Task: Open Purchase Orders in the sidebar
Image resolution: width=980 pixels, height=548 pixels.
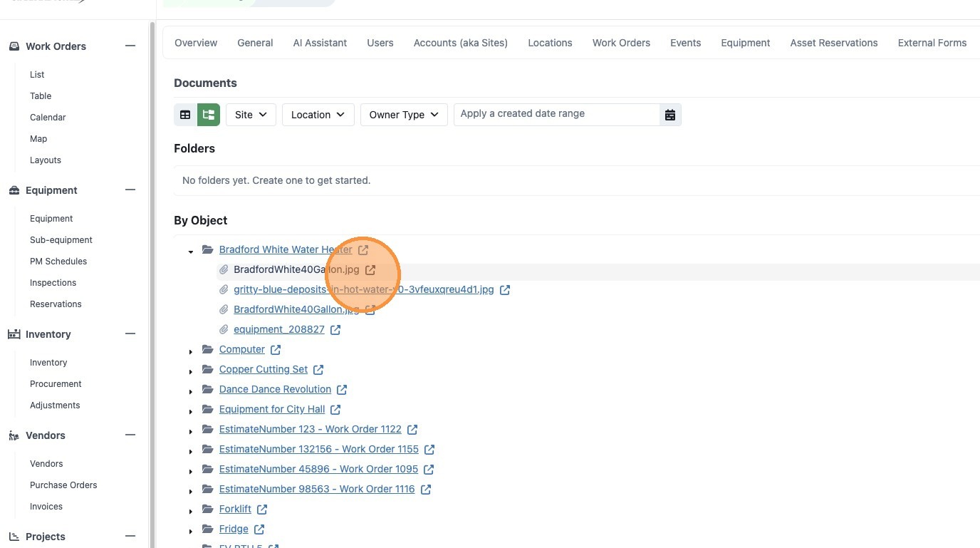Action: pos(63,485)
